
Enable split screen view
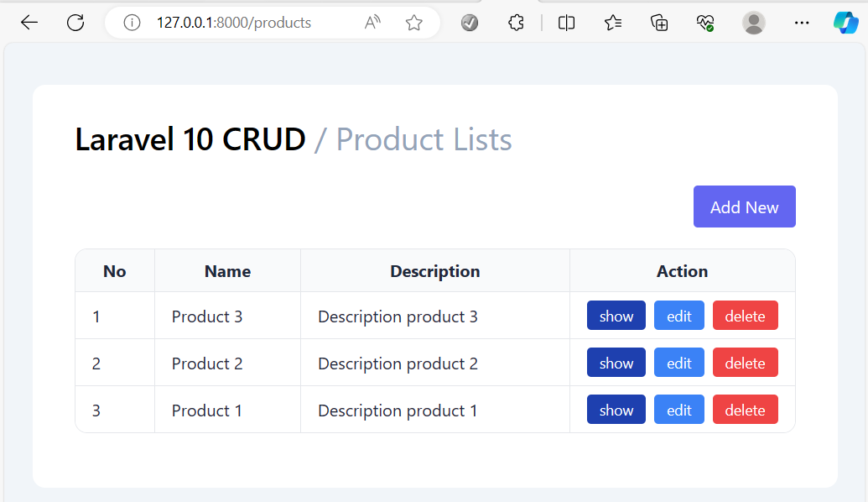[x=566, y=23]
